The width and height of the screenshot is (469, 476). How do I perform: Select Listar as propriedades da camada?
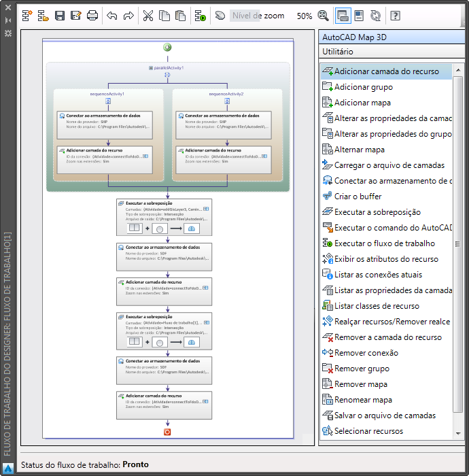(387, 290)
